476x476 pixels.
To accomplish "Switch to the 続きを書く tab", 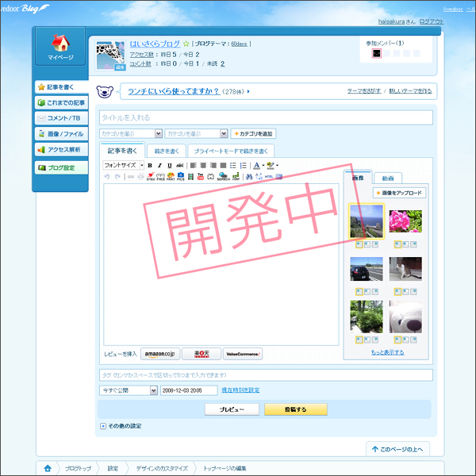I will click(167, 152).
